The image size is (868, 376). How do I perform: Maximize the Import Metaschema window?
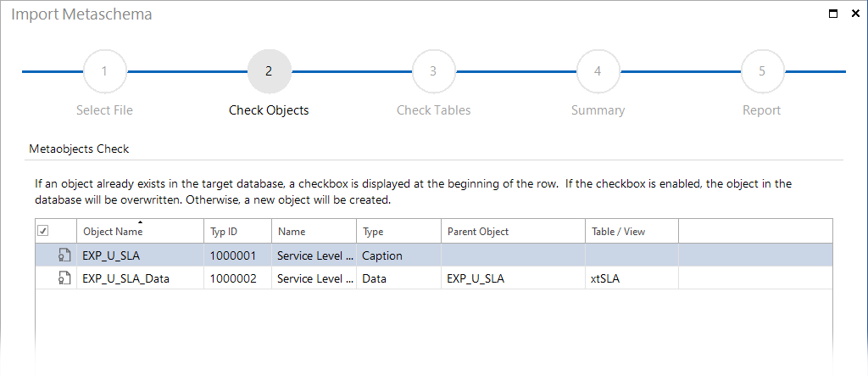pyautogui.click(x=832, y=14)
